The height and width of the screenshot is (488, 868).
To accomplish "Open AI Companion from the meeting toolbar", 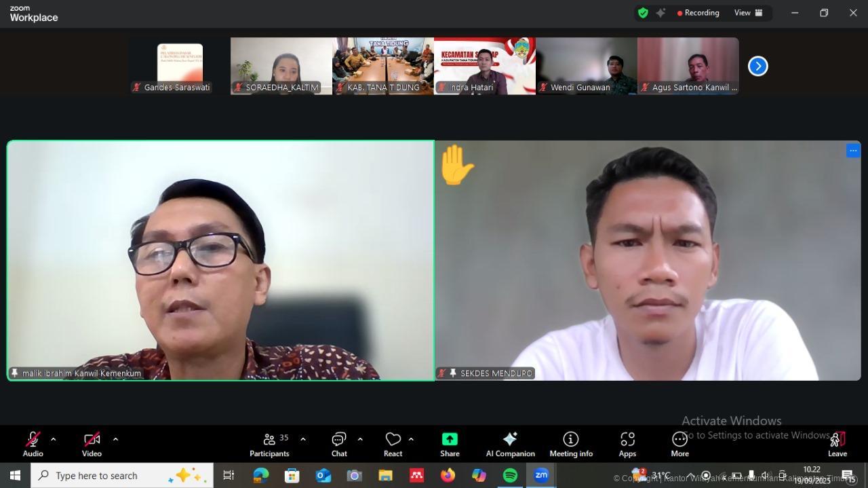I will click(510, 445).
